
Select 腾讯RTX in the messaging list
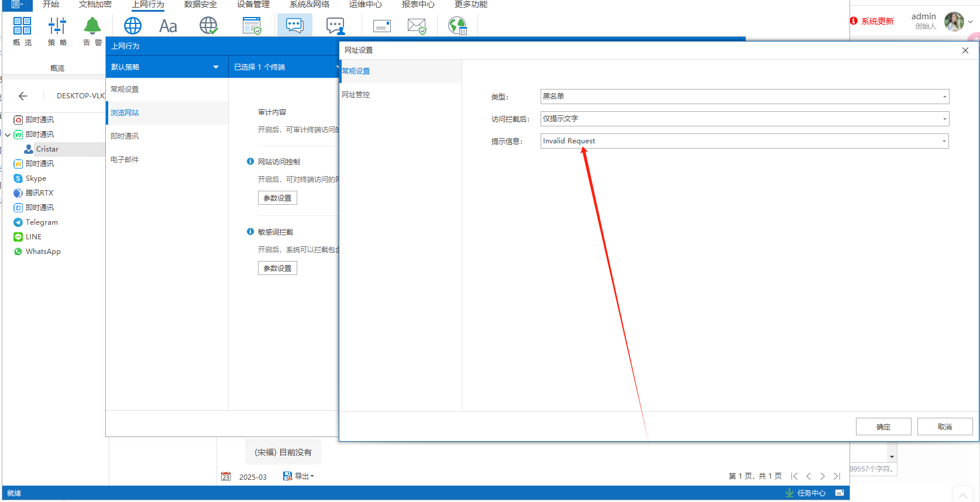click(39, 193)
